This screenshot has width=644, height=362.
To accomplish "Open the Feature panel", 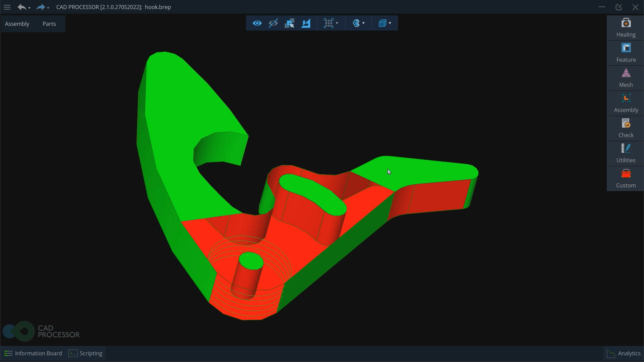I will tap(626, 53).
